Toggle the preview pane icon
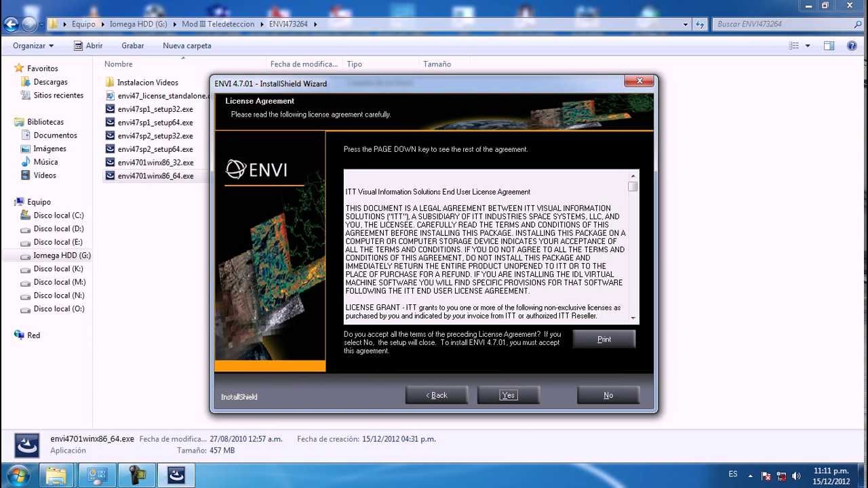This screenshot has width=868, height=488. click(829, 46)
